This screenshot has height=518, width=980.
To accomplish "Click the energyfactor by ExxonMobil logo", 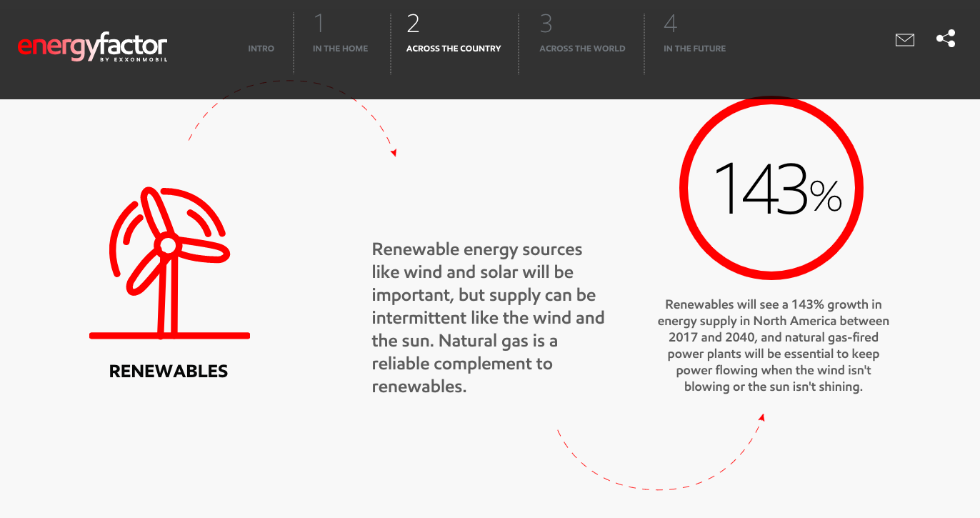I will [x=92, y=49].
